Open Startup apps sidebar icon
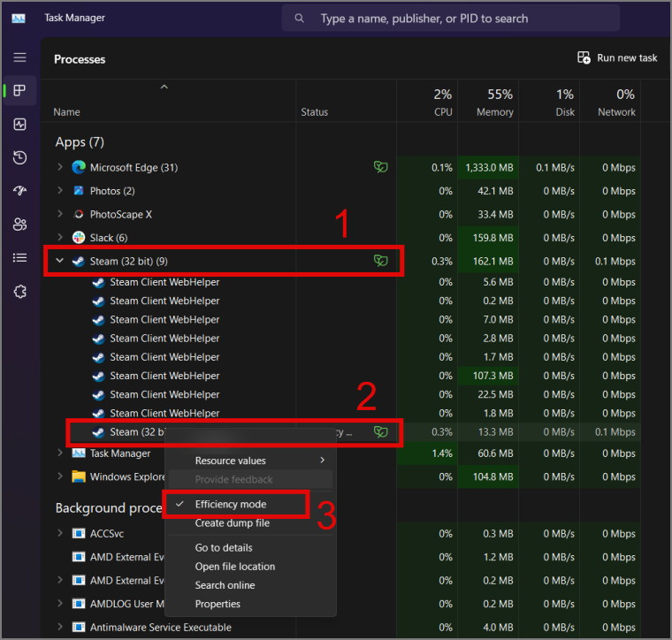The height and width of the screenshot is (640, 672). pos(19,191)
